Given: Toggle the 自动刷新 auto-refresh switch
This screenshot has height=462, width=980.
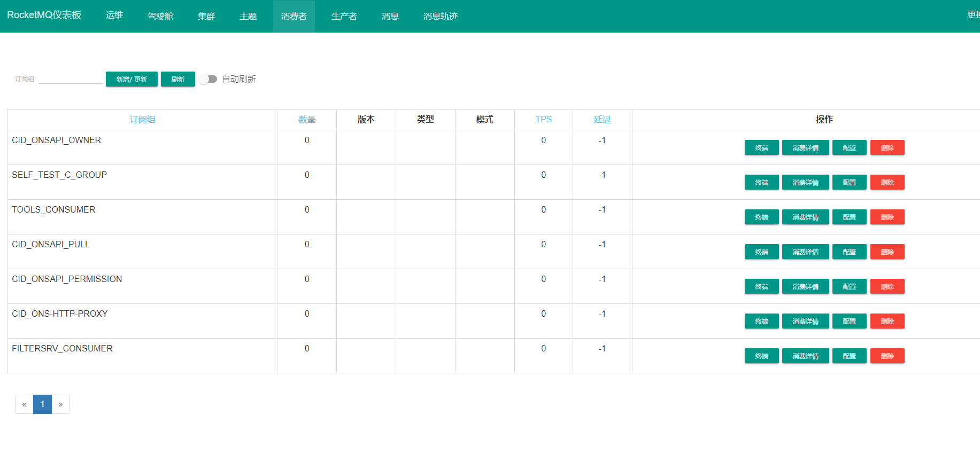Looking at the screenshot, I should (x=208, y=79).
